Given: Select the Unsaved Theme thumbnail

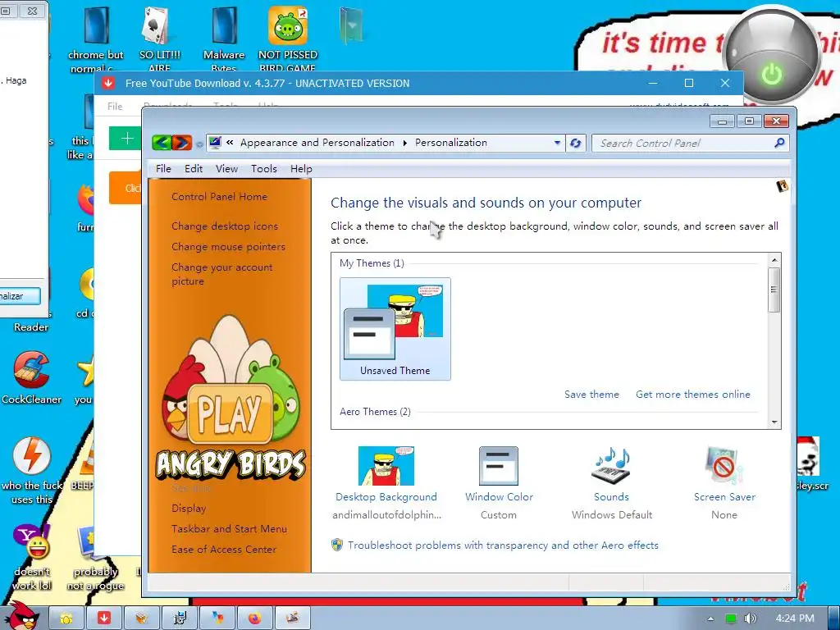Looking at the screenshot, I should pos(395,329).
